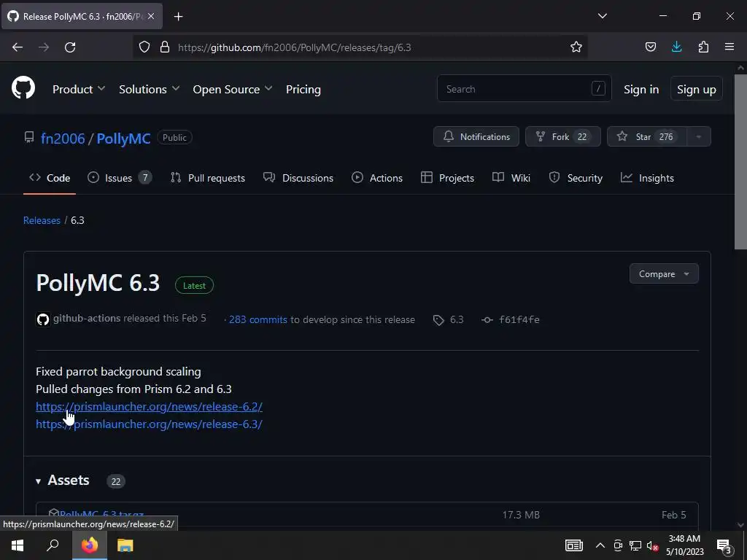Viewport: 747px width, 560px height.
Task: Open the Compare dropdown
Action: [664, 274]
